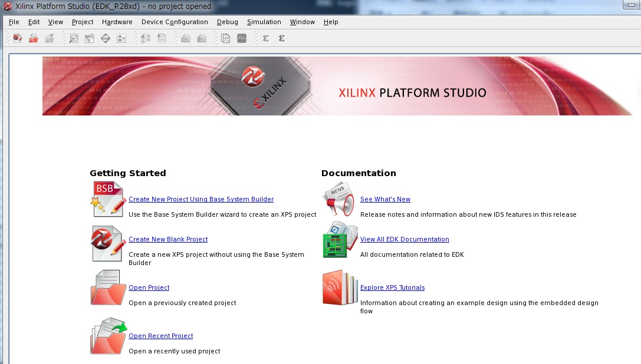Click the toolbar icon with arrow and gray blocks
Image resolution: width=641 pixels, height=364 pixels.
[146, 38]
